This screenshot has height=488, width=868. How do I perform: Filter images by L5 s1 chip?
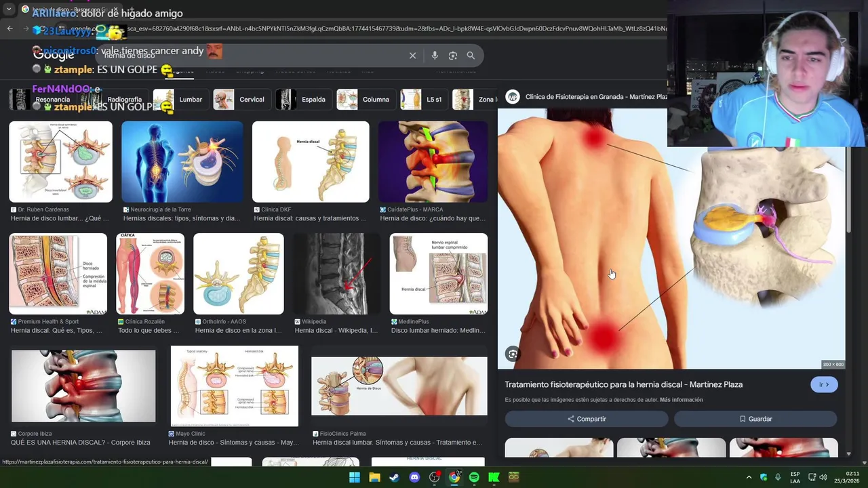coord(423,100)
